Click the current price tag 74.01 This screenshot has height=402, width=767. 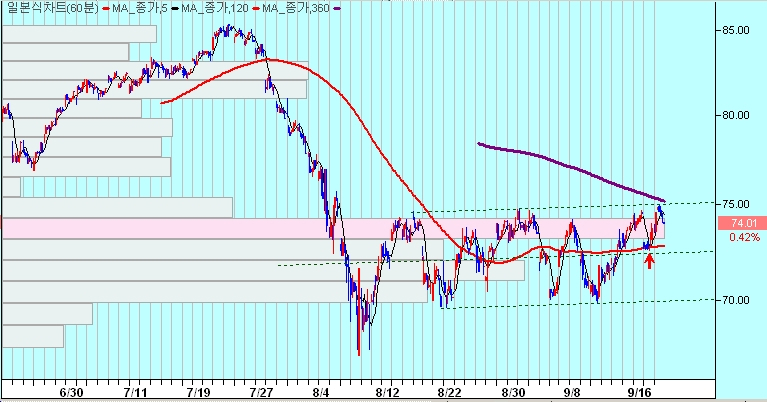click(743, 224)
